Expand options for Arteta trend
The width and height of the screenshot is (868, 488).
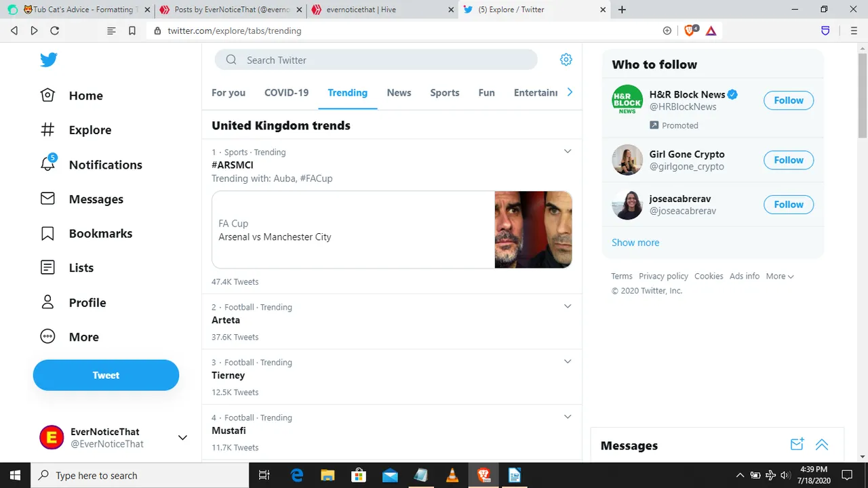point(568,306)
